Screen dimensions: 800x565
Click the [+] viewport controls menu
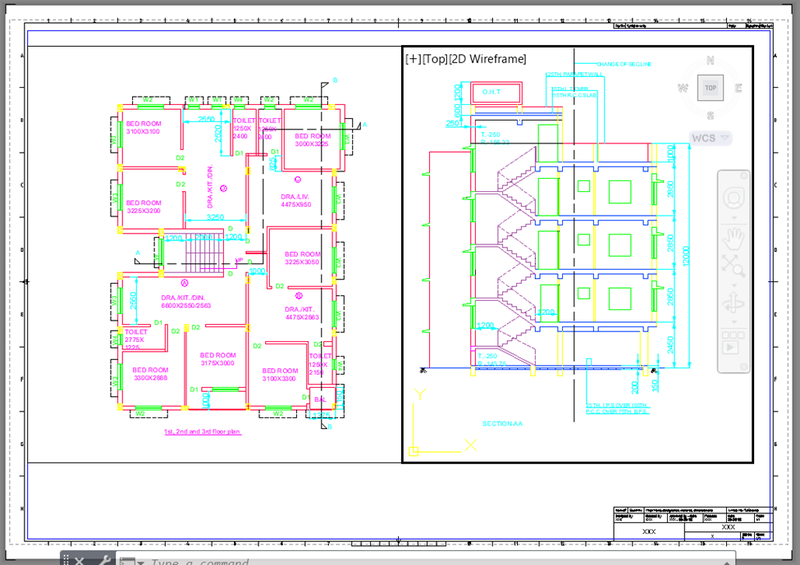pos(414,59)
